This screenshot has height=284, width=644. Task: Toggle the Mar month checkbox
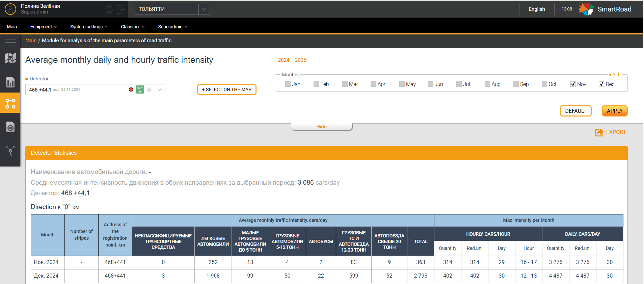[345, 84]
